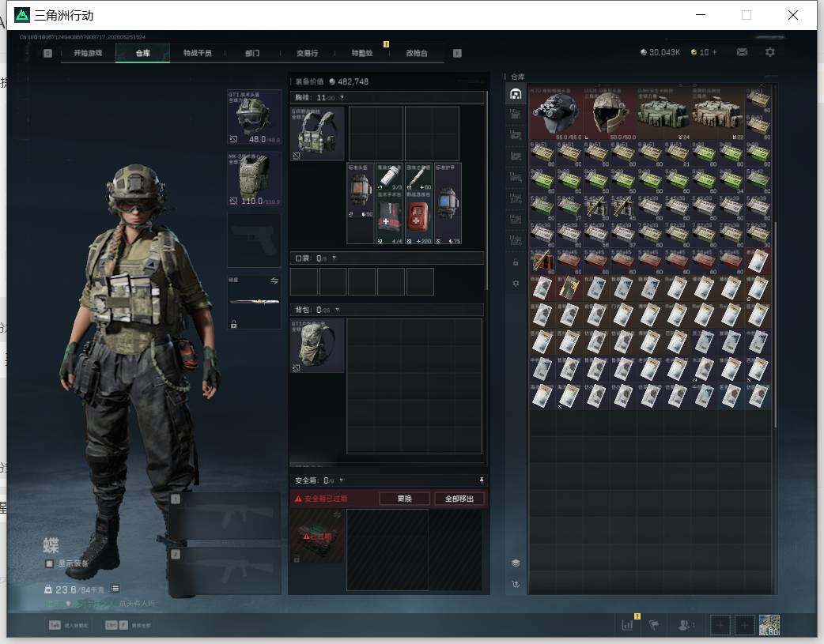This screenshot has width=824, height=644.
Task: Open the mail envelope icon
Action: 742,52
